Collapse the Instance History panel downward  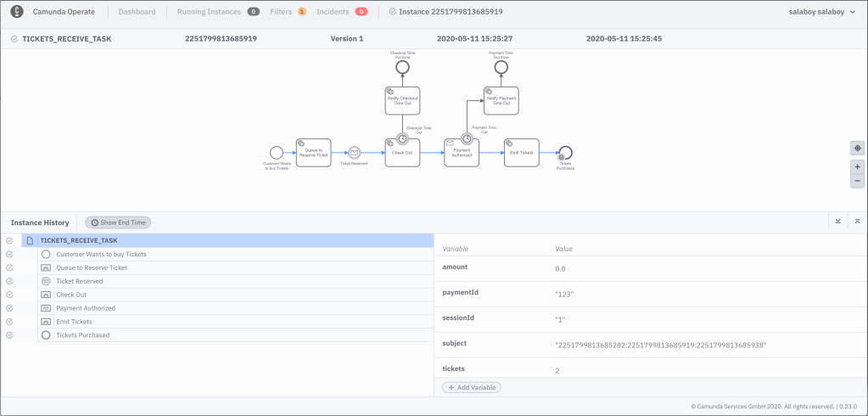click(x=838, y=222)
